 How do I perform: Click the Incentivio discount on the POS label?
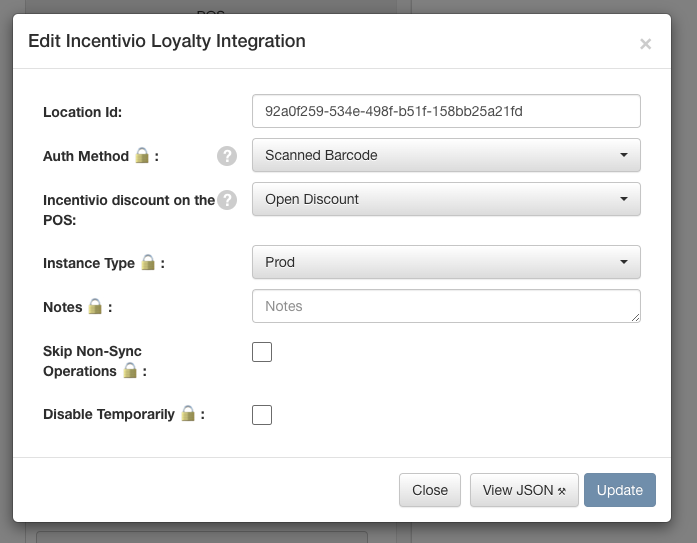[129, 210]
